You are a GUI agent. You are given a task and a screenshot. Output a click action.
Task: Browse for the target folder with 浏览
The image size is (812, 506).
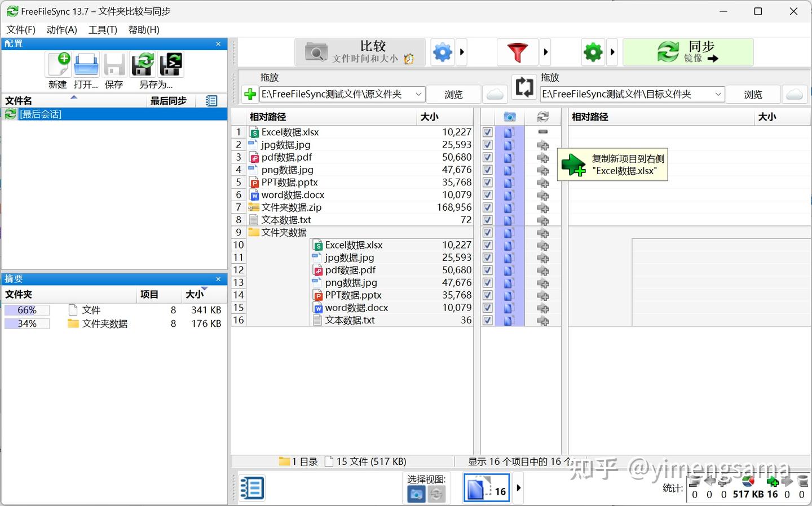click(x=752, y=94)
